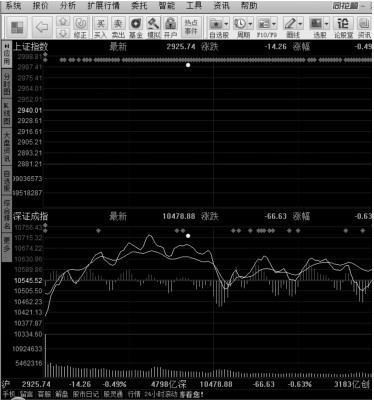
Task: Click the white dot marker in 深证成指 chart
Action: (188, 236)
